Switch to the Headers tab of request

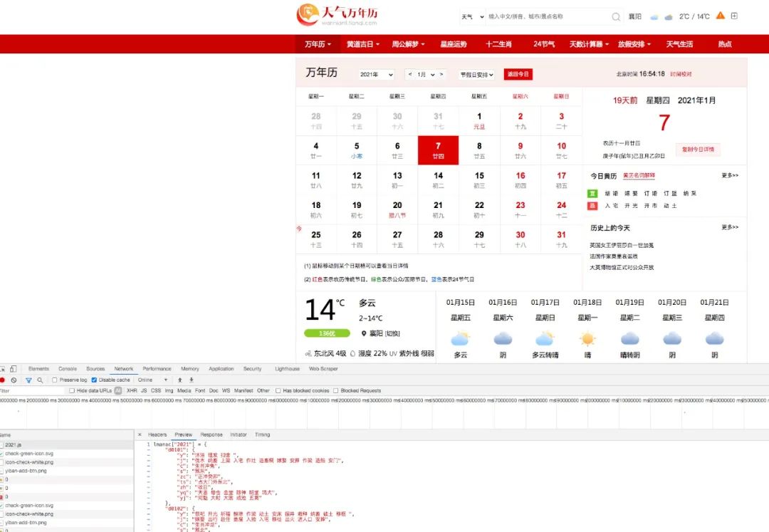157,434
